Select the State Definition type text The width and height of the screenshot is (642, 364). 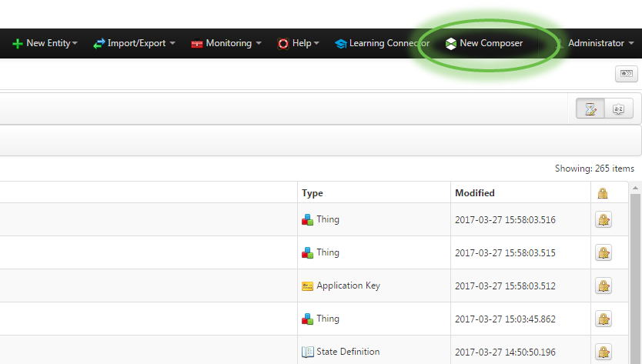pos(348,352)
